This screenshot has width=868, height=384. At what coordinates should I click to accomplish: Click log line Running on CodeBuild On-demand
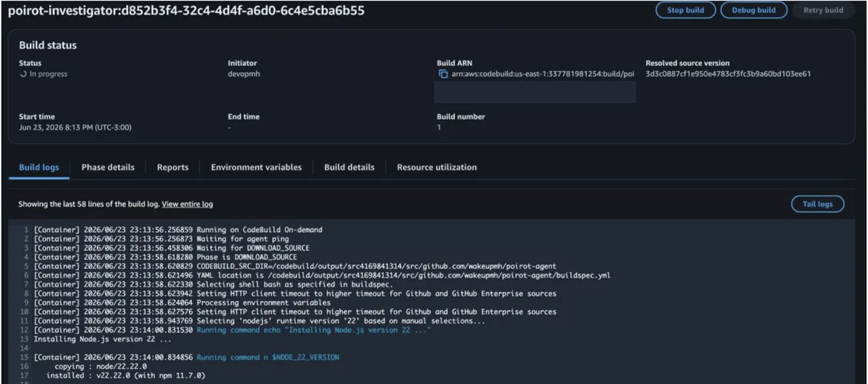tap(178, 230)
